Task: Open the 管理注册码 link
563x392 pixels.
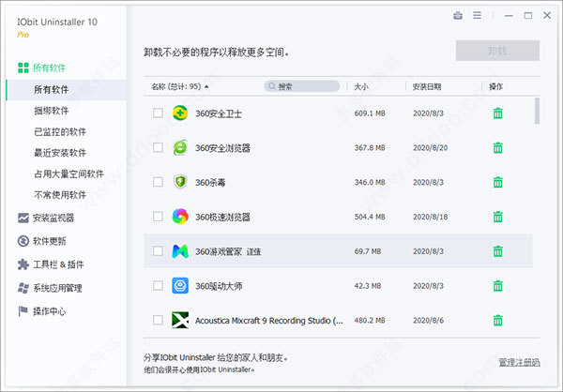Action: pos(519,362)
